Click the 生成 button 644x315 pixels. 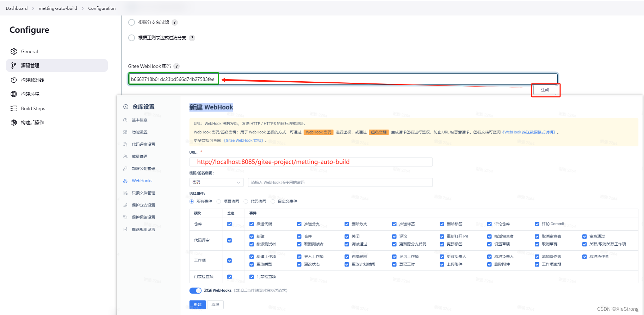pos(545,90)
